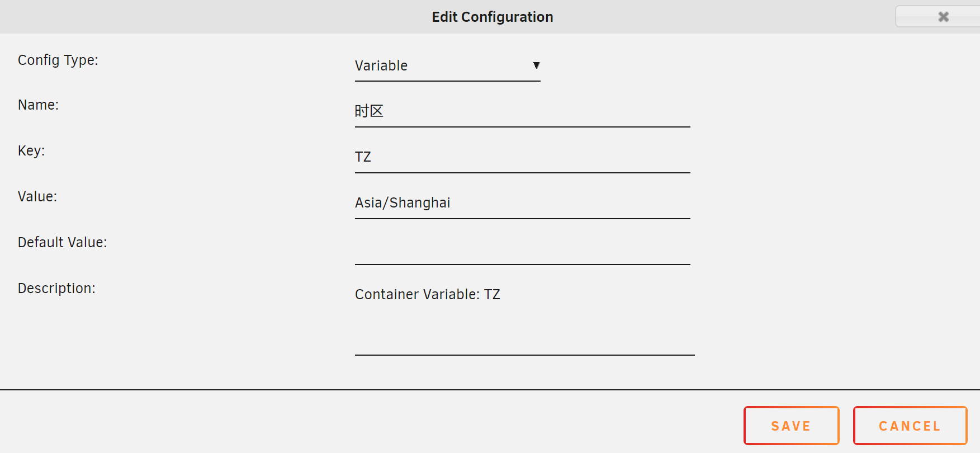Select the Value field with Asia/Shanghai

coord(522,203)
